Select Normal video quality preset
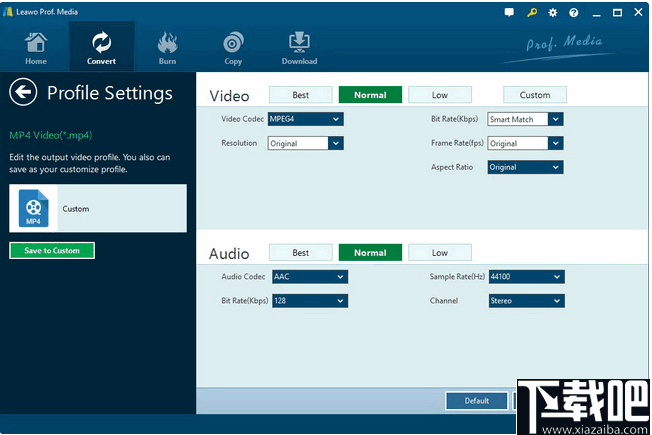 pos(370,95)
